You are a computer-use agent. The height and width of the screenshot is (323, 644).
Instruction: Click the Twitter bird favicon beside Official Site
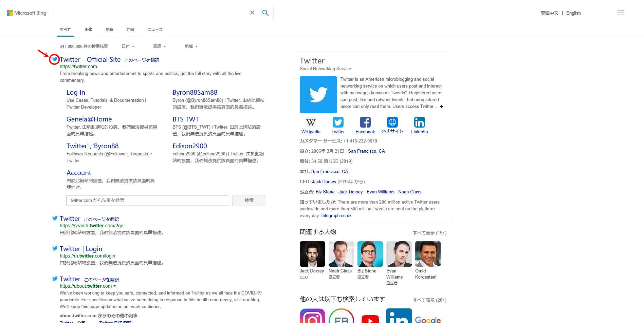[54, 59]
